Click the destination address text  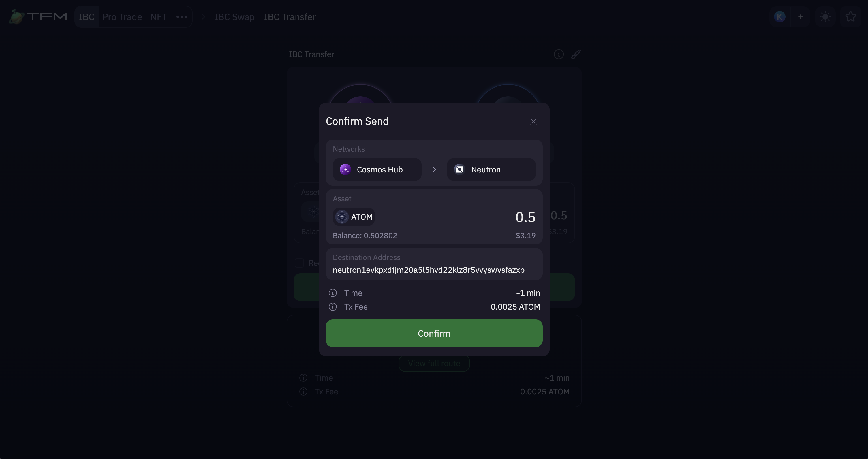pos(428,270)
